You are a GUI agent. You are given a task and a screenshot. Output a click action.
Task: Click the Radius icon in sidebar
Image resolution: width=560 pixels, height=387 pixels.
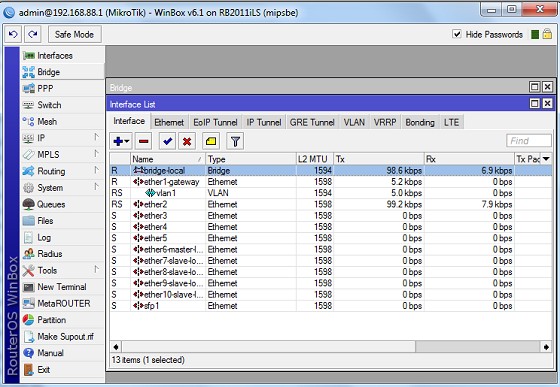pos(29,254)
